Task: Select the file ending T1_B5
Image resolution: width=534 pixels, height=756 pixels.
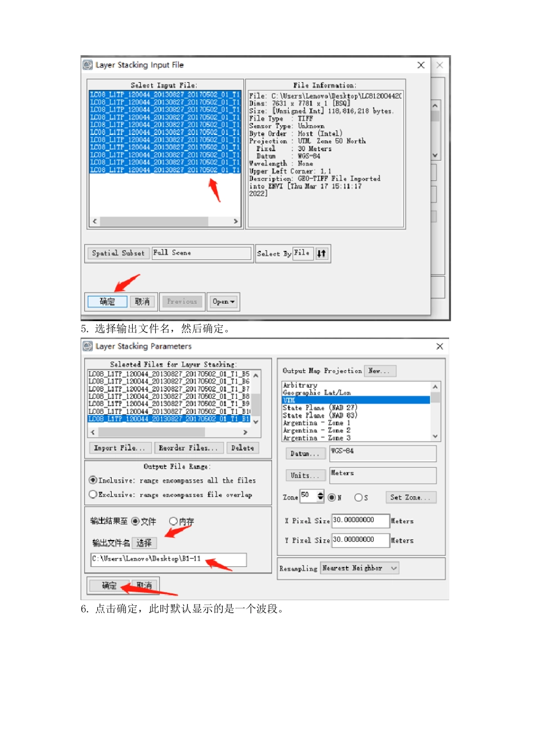Action: [169, 374]
